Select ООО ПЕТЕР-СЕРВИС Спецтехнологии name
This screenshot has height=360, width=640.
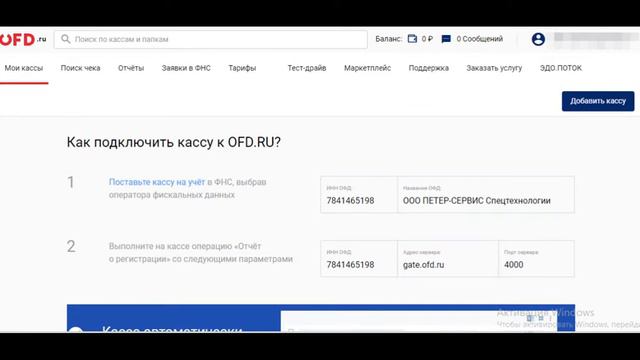click(477, 200)
